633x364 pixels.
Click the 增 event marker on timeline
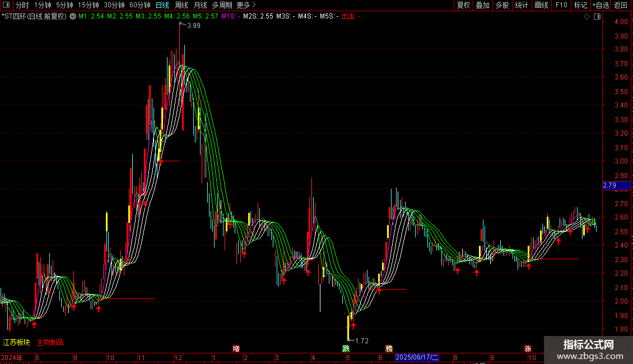pyautogui.click(x=236, y=349)
